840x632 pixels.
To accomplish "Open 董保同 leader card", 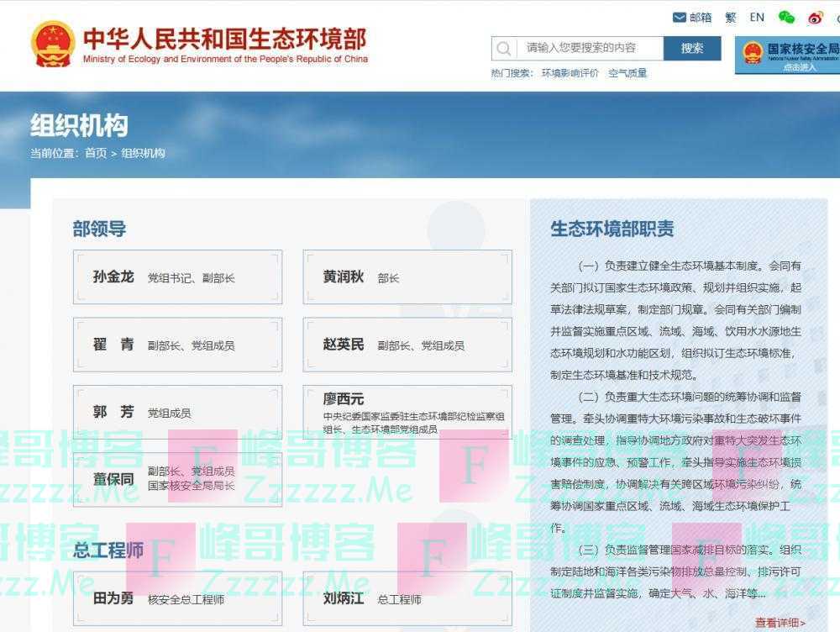I will pyautogui.click(x=178, y=479).
